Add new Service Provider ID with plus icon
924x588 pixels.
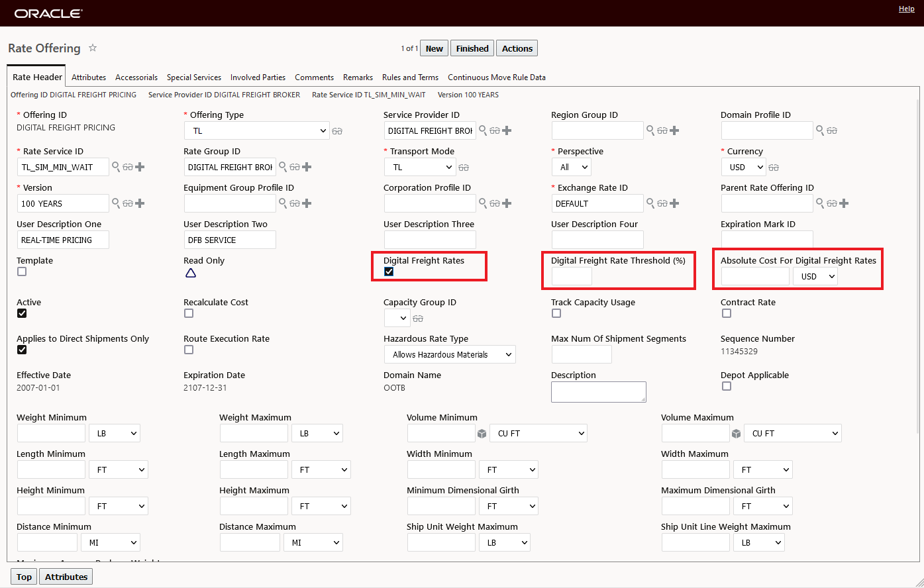pos(507,130)
